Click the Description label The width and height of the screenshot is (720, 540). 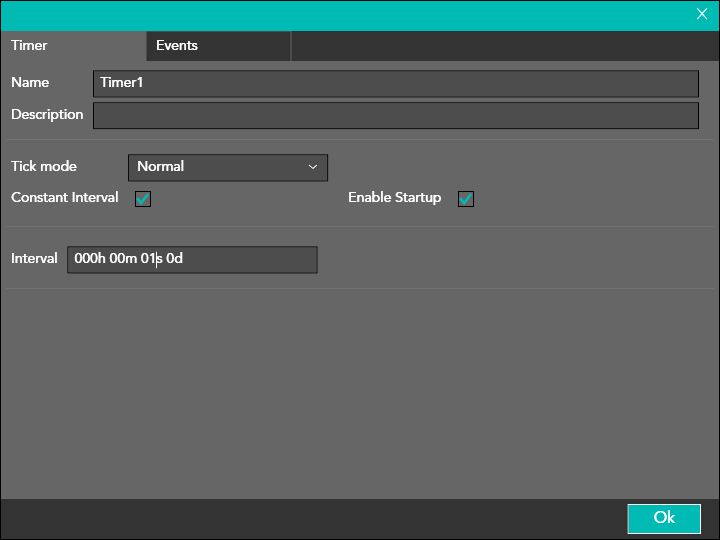[47, 115]
